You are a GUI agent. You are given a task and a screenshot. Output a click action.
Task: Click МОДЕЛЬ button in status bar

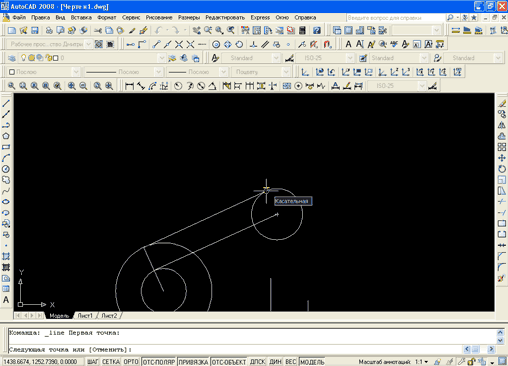coord(312,362)
